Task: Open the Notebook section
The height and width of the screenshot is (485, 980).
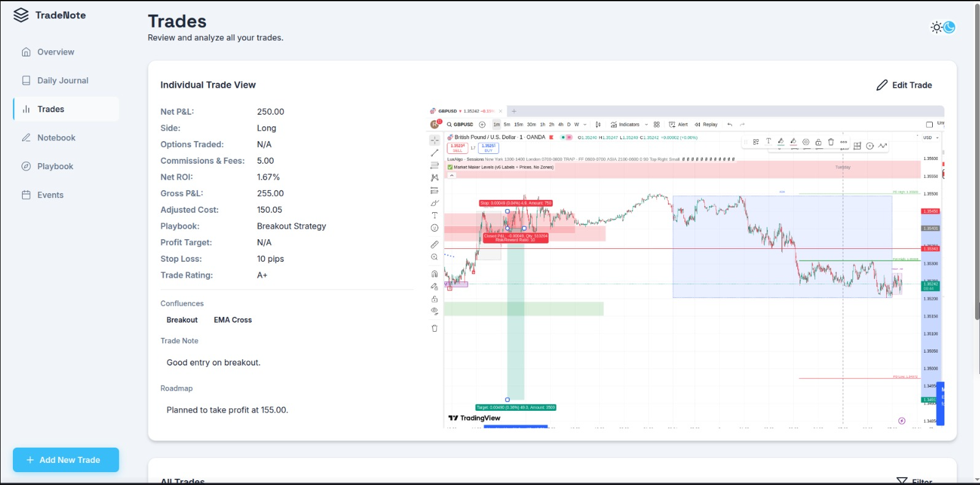Action: point(66,138)
